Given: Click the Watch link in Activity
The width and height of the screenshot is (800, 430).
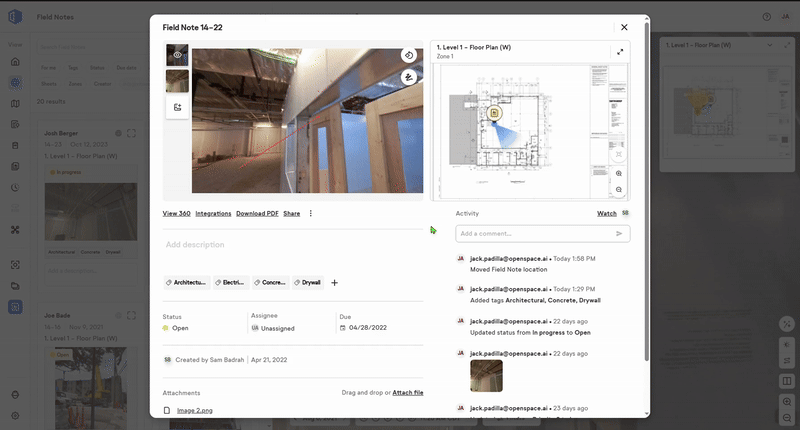Looking at the screenshot, I should pyautogui.click(x=607, y=214).
